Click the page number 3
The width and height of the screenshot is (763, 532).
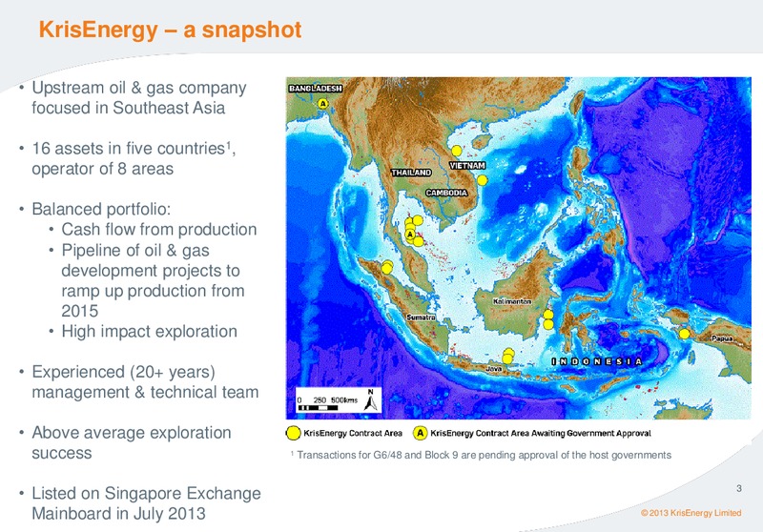pyautogui.click(x=738, y=488)
